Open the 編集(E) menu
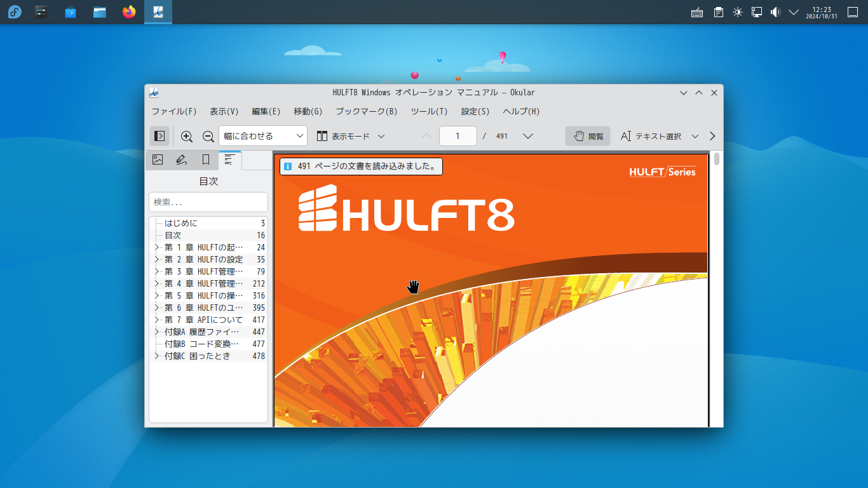The height and width of the screenshot is (488, 868). (x=266, y=111)
